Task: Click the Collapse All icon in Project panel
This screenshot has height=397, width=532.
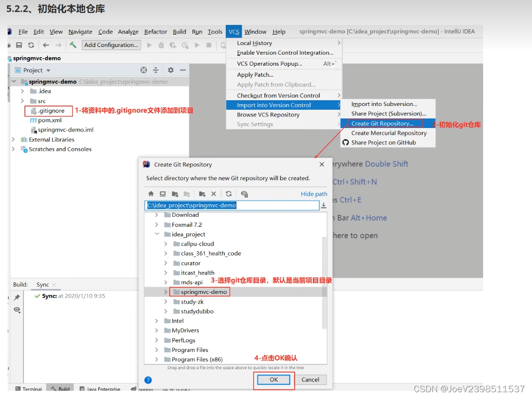Action: [156, 70]
